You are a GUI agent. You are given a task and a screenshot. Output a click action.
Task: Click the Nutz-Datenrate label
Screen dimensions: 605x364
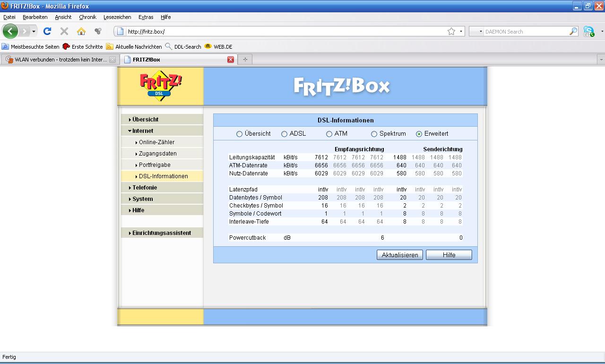coord(249,173)
